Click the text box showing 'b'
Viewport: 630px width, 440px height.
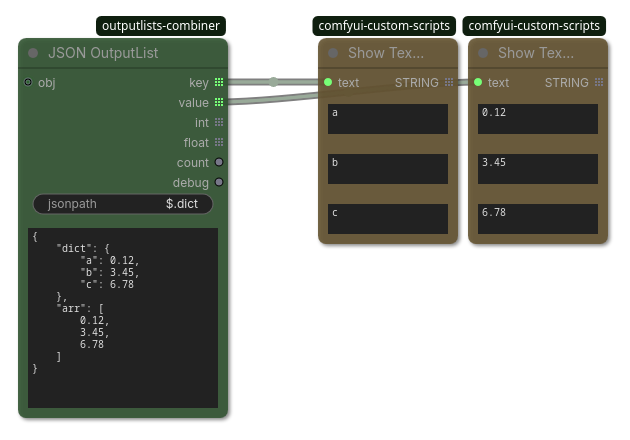click(x=388, y=169)
